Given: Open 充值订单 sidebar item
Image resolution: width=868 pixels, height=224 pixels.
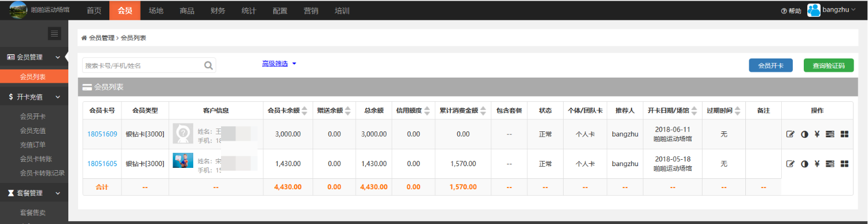Looking at the screenshot, I should [32, 144].
